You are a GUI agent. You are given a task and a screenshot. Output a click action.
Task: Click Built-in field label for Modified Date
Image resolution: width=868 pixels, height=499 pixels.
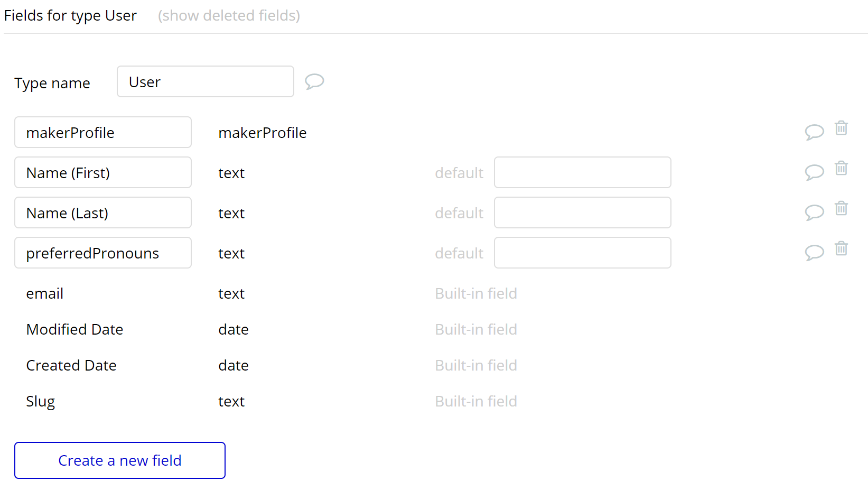476,329
